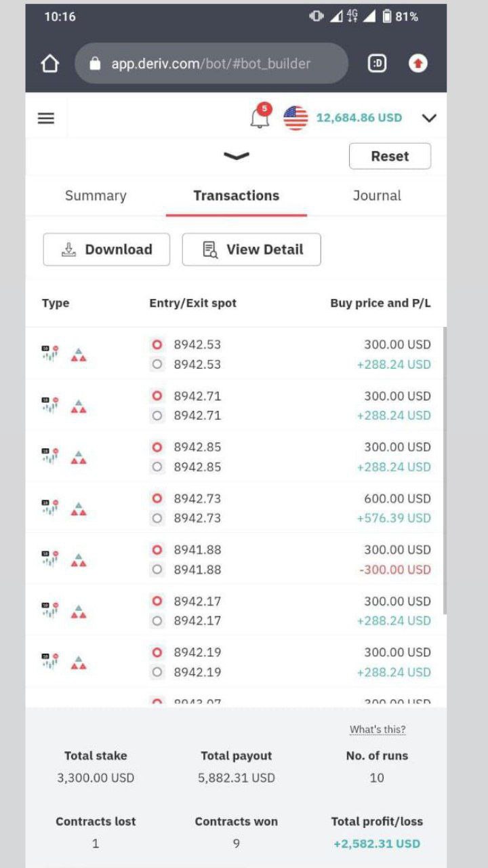Select entry spot marker for 8942.19
488x868 pixels.
[x=157, y=652]
